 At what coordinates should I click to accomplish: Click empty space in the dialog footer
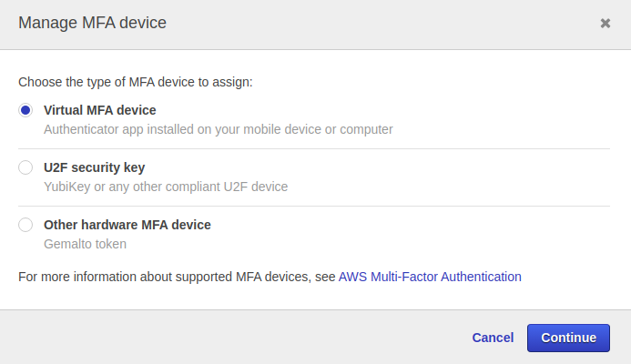click(x=228, y=338)
